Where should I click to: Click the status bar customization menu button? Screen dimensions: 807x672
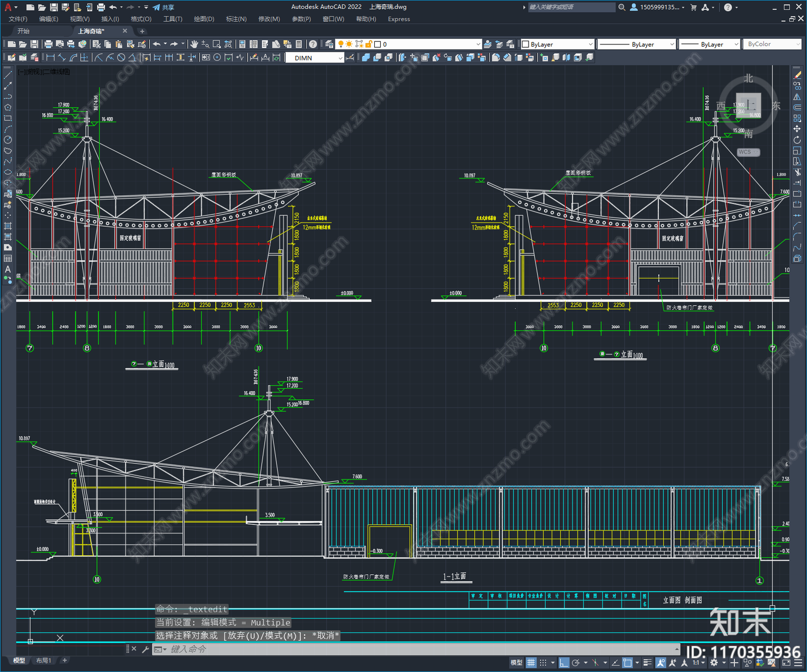[x=799, y=662]
